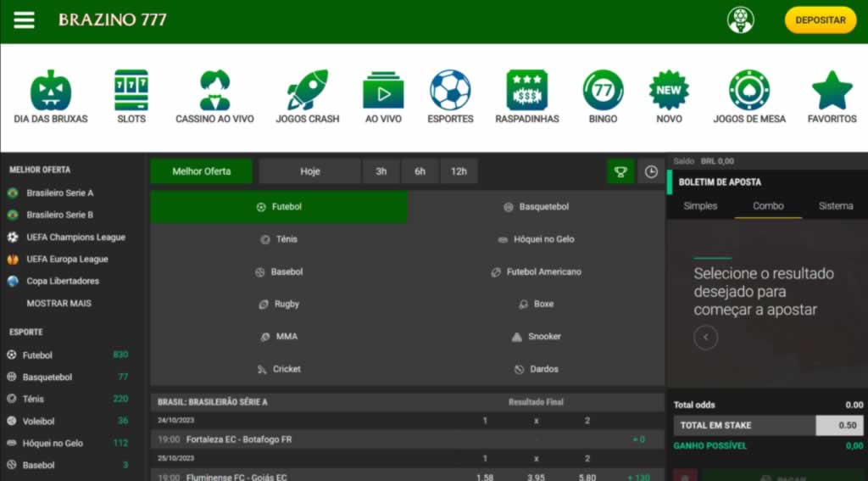Select the Boxe sport tile

537,305
